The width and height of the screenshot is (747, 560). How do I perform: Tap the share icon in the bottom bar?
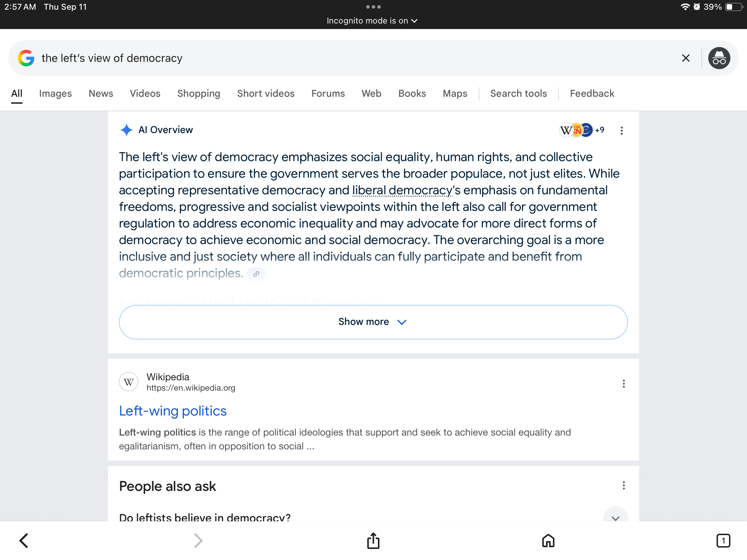(373, 541)
